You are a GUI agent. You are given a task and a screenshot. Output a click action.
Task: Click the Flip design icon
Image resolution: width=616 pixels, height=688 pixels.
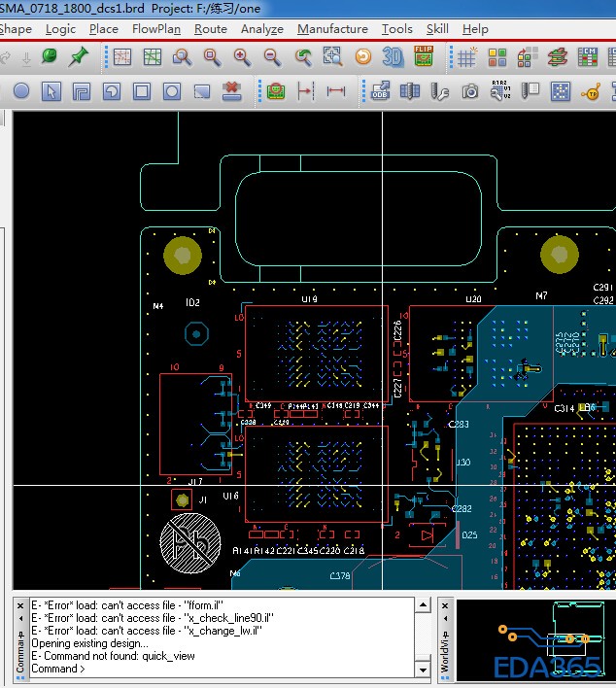coord(424,57)
